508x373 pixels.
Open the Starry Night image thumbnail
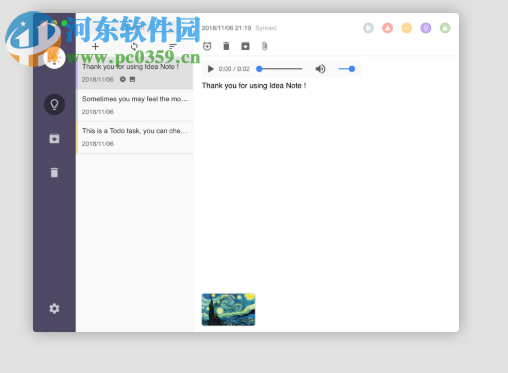(x=228, y=309)
